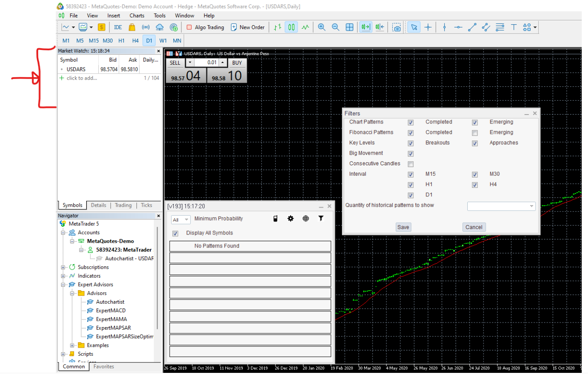Image resolution: width=588 pixels, height=376 pixels.
Task: Switch chart to candlesticks type
Action: point(291,27)
